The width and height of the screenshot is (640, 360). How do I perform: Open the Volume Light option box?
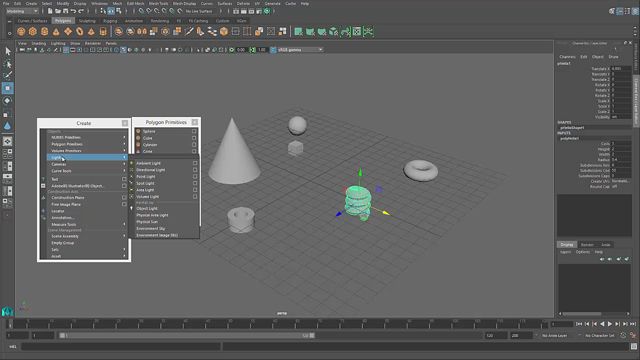point(195,196)
